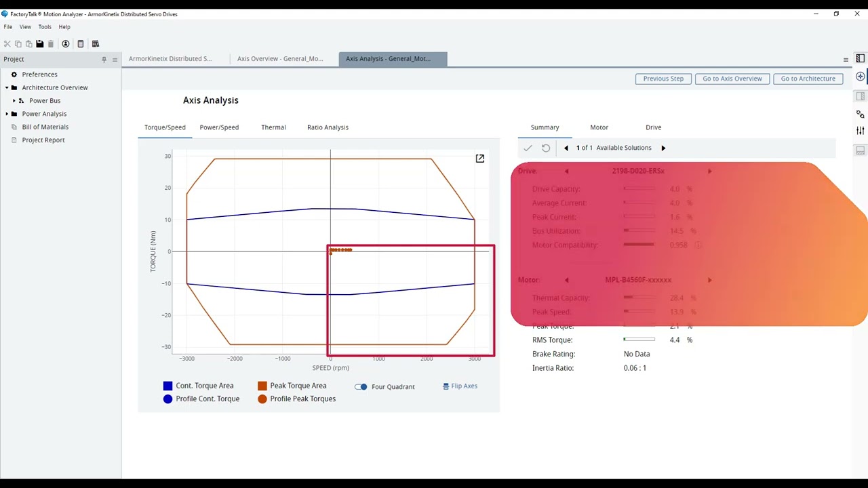Click the Go to Architecture button
This screenshot has width=868, height=488.
pyautogui.click(x=808, y=79)
